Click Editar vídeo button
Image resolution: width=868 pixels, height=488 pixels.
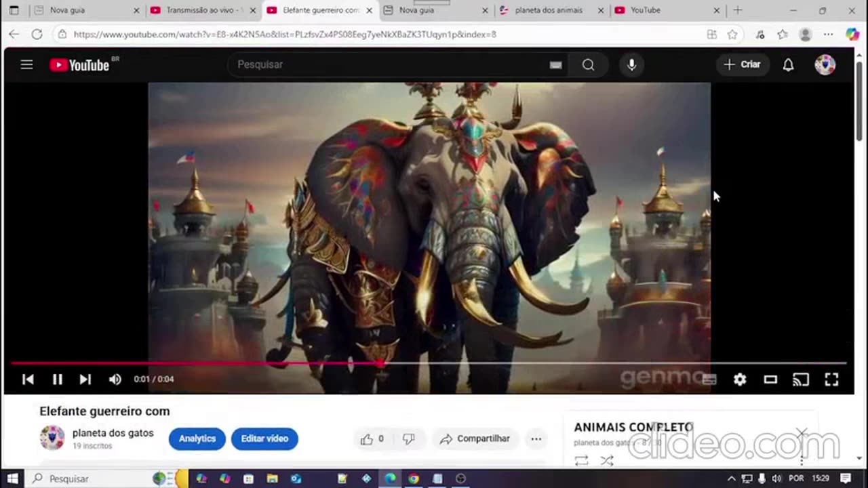point(264,439)
